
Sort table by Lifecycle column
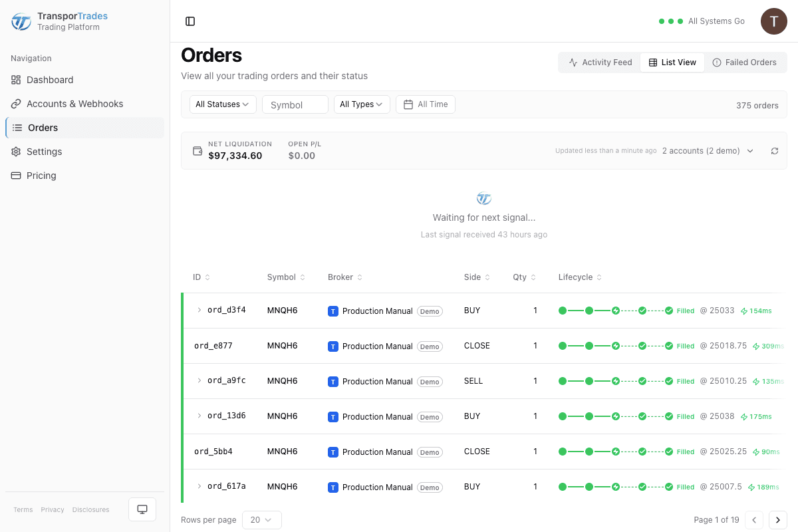[x=580, y=277]
